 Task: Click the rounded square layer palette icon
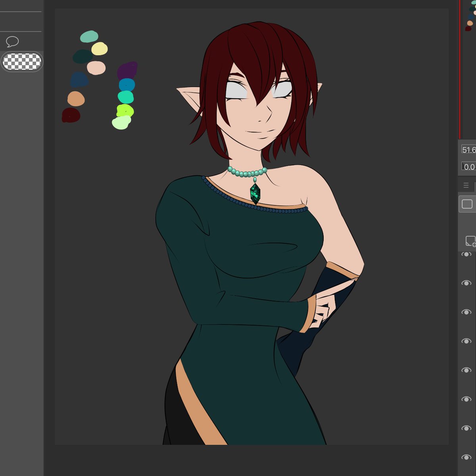467,204
